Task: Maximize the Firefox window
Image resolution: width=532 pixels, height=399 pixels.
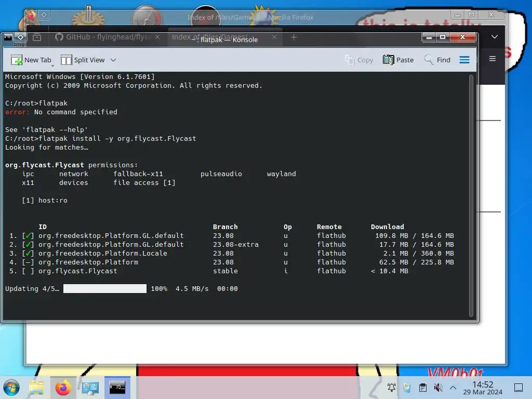Action: (471, 15)
